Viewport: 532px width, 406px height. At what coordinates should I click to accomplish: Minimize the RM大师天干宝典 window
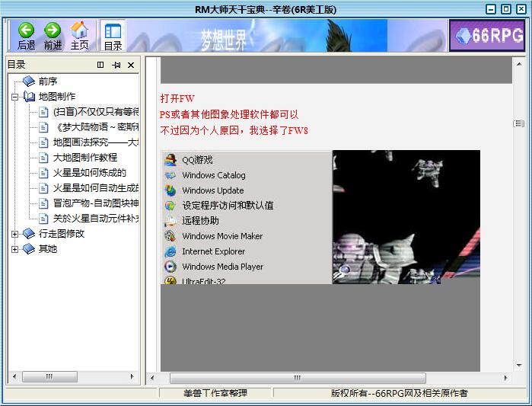click(x=491, y=9)
